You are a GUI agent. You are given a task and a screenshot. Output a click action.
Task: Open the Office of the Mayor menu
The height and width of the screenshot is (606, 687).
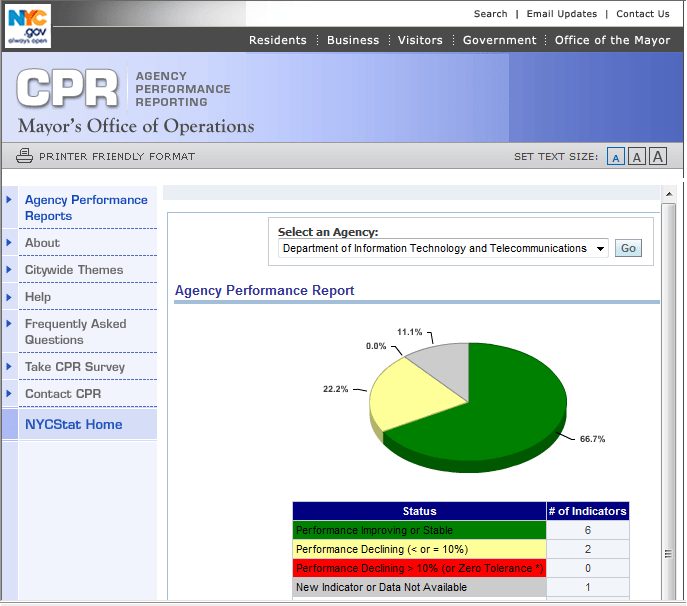click(x=612, y=40)
